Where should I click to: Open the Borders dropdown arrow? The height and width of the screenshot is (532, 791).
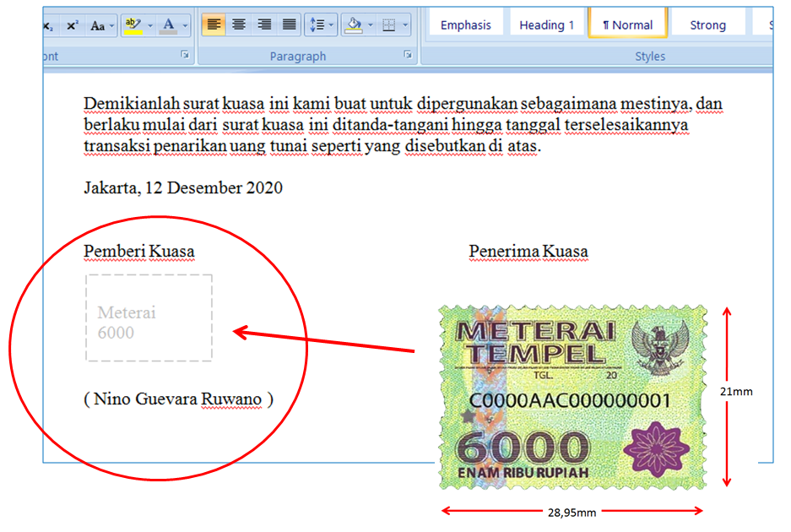click(x=404, y=24)
